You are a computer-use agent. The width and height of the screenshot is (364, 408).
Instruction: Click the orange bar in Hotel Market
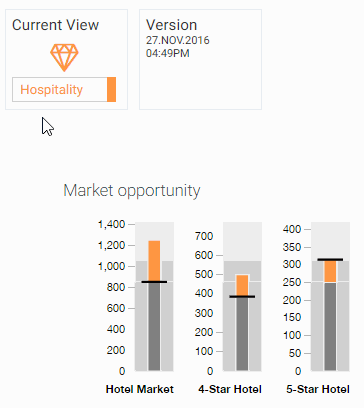(154, 261)
